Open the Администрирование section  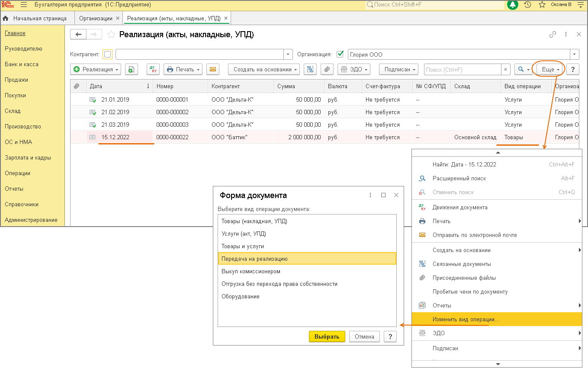pos(31,220)
